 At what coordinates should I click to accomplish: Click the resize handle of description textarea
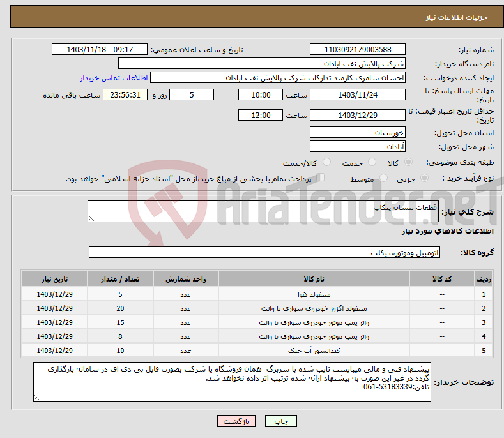[91, 218]
